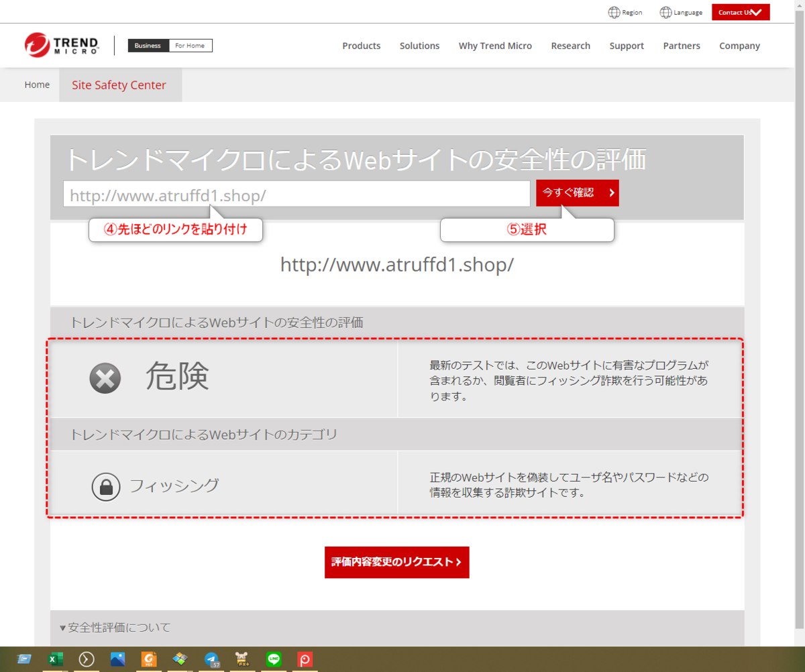Viewport: 805px width, 672px height.
Task: Open the four-diamond app taskbar icon
Action: [180, 659]
